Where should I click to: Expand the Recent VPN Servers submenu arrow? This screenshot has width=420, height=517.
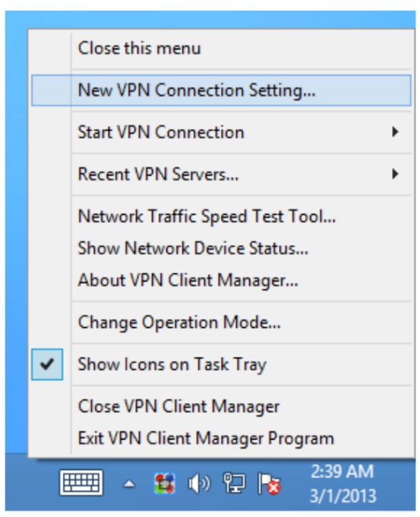point(395,174)
